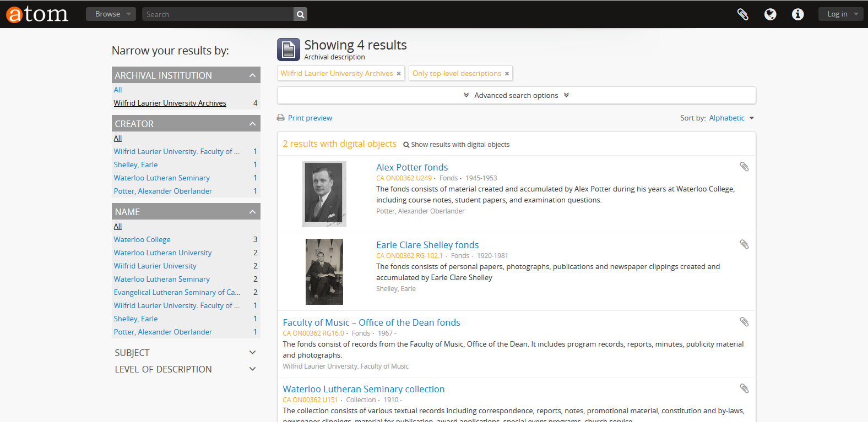This screenshot has height=422, width=868.
Task: Expand Advanced search options
Action: coord(516,95)
